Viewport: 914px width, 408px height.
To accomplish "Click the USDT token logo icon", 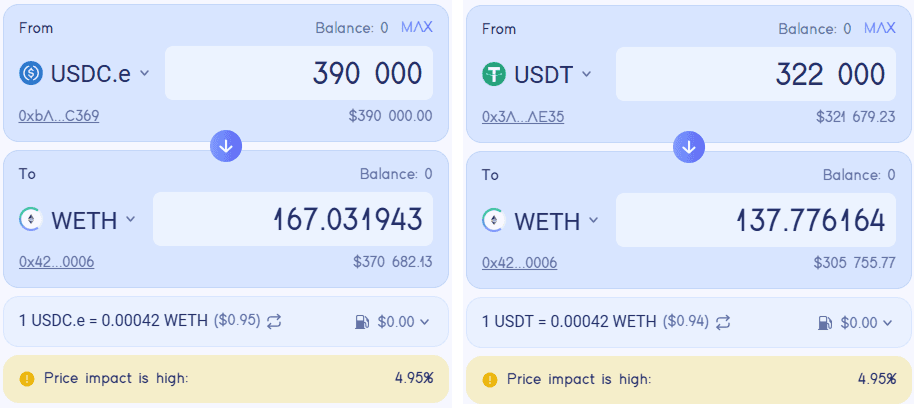I will click(494, 73).
